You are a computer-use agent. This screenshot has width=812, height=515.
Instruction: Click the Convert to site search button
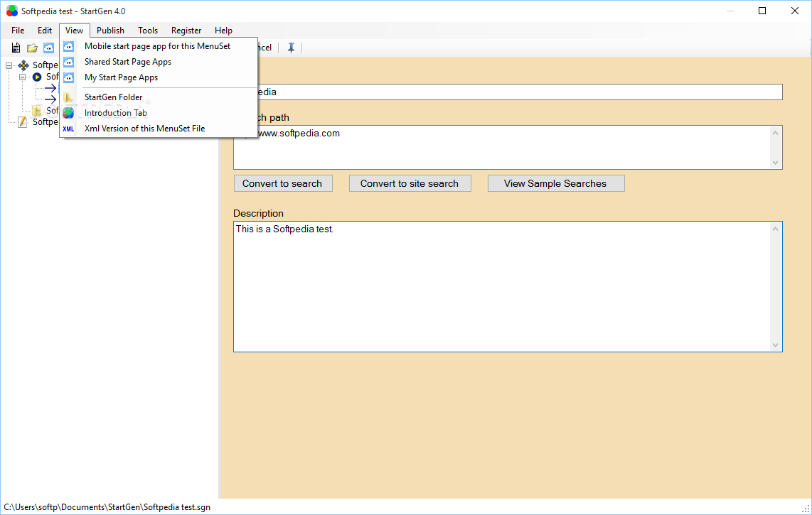tap(410, 183)
